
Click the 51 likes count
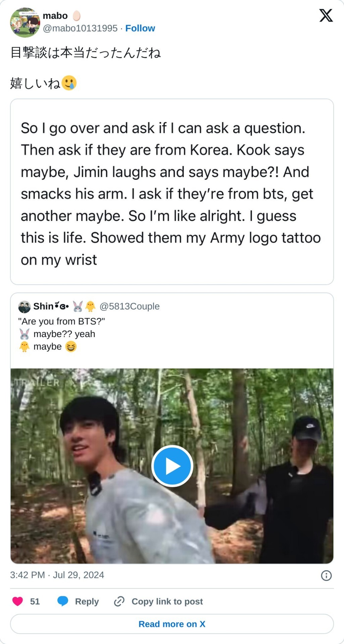click(x=35, y=601)
